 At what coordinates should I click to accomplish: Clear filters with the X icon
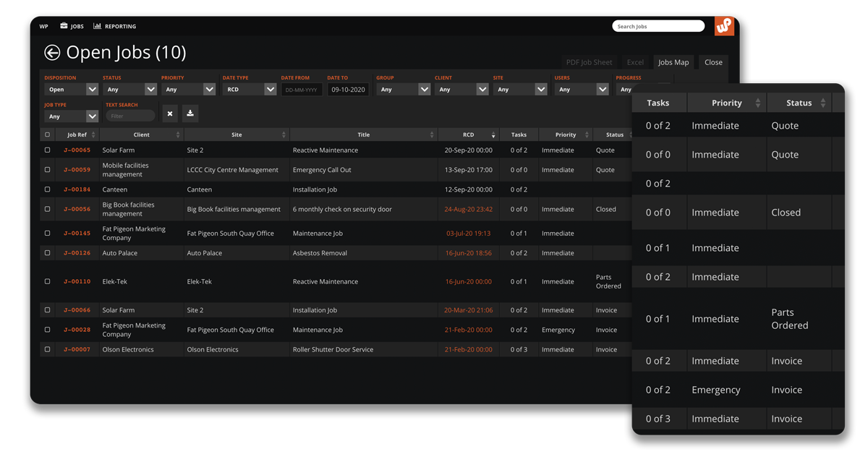pos(170,114)
